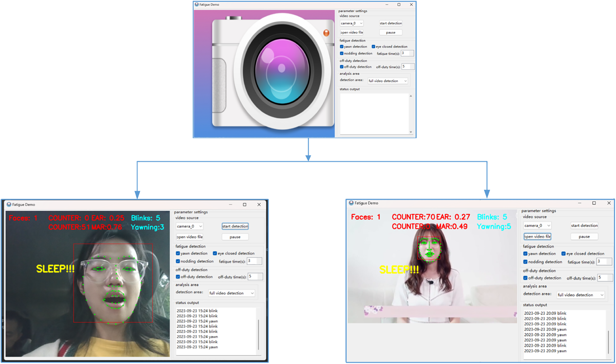Click the Fatigue Demo title icon in the camera-picture window

point(197,5)
